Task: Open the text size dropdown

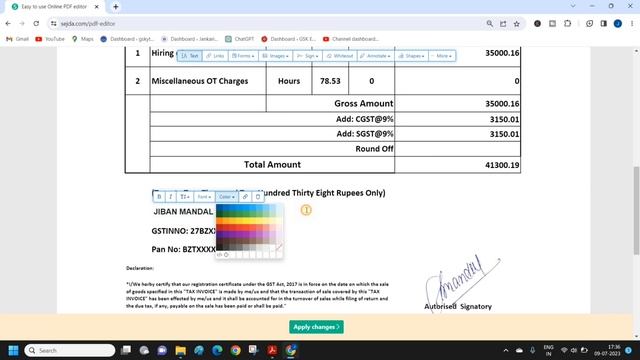Action: click(x=184, y=197)
